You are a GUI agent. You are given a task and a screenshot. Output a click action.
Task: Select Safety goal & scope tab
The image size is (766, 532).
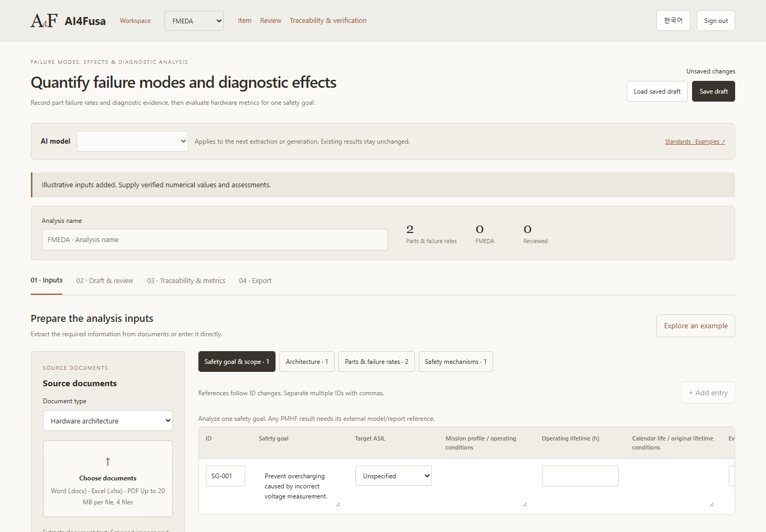(x=237, y=362)
